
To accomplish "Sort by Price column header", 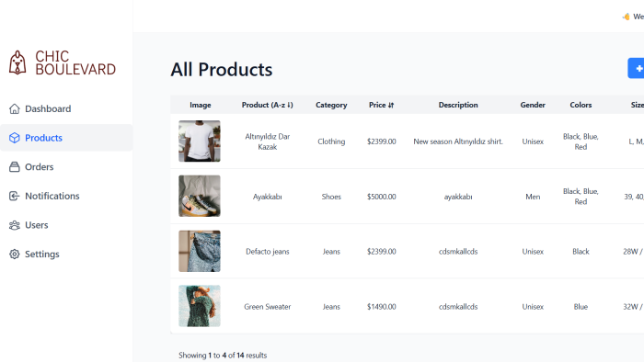I will coord(381,105).
